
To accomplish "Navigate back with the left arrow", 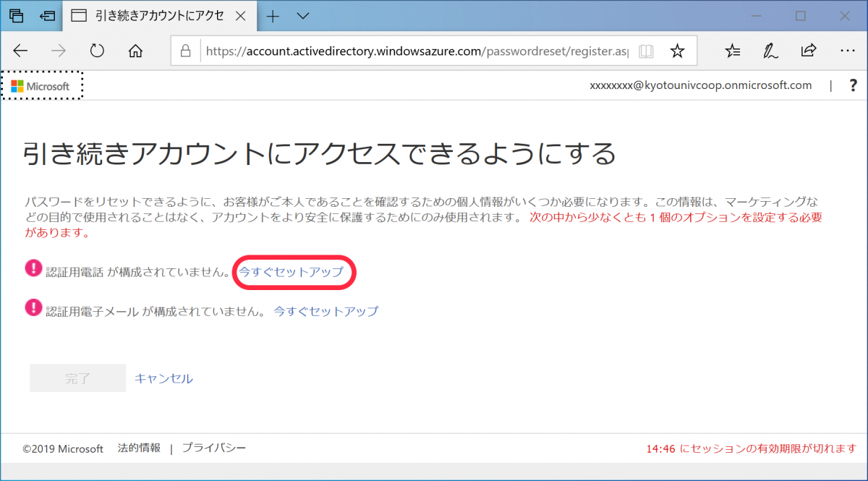I will [x=20, y=51].
